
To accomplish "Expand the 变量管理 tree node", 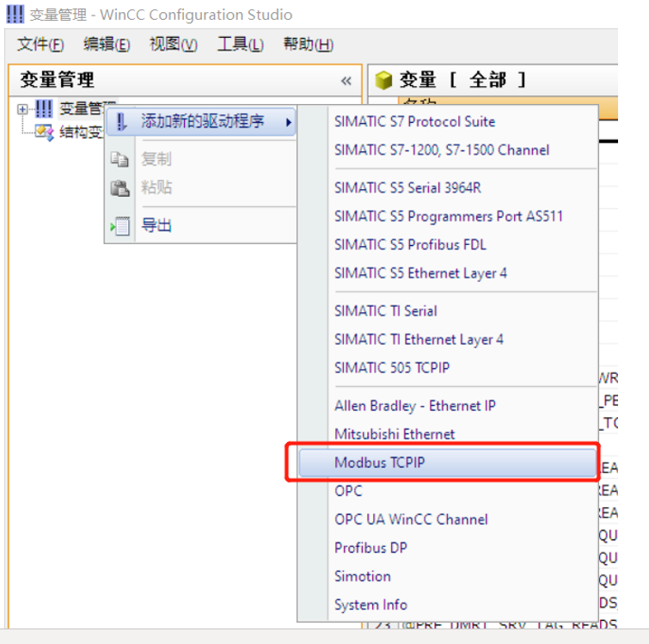I will (x=22, y=109).
